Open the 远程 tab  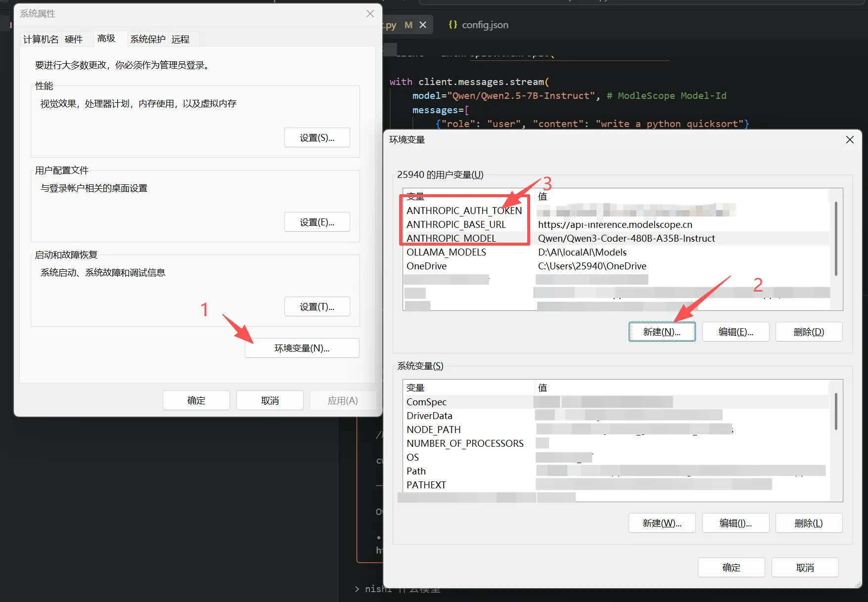coord(181,39)
